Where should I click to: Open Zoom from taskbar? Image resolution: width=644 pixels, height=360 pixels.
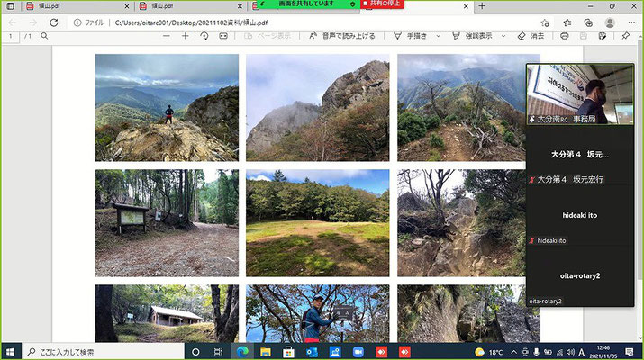point(358,352)
